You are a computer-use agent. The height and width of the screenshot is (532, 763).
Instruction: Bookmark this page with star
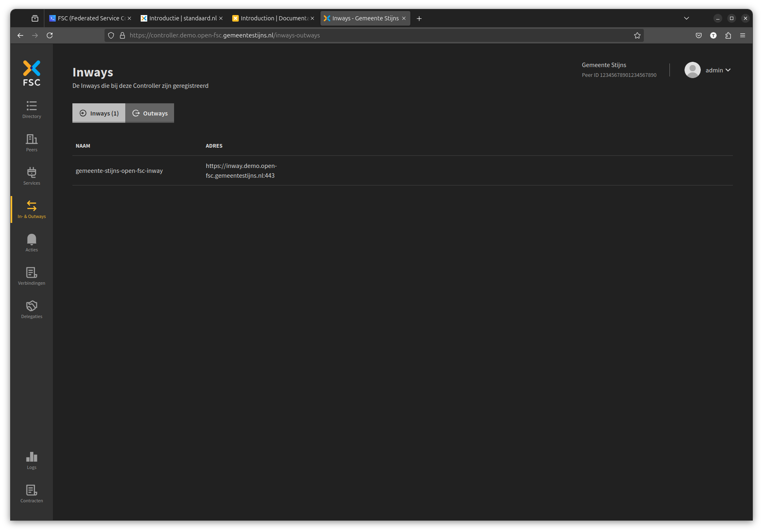pos(637,35)
